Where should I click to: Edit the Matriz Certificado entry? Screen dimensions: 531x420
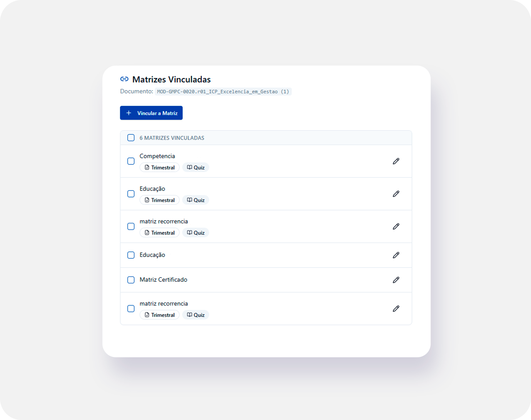pos(396,280)
